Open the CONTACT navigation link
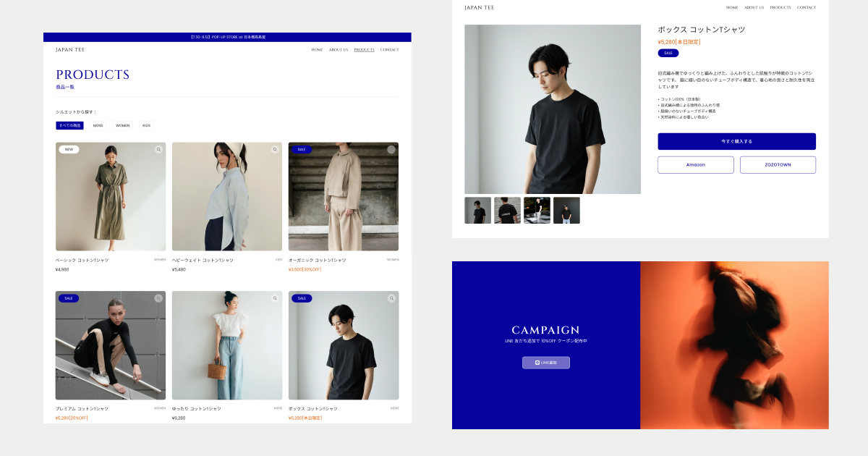 pos(389,49)
